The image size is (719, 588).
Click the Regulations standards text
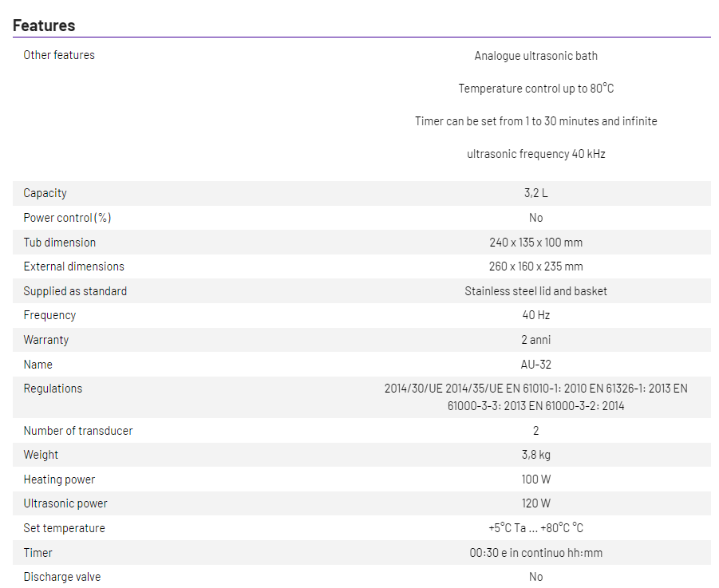pyautogui.click(x=535, y=397)
